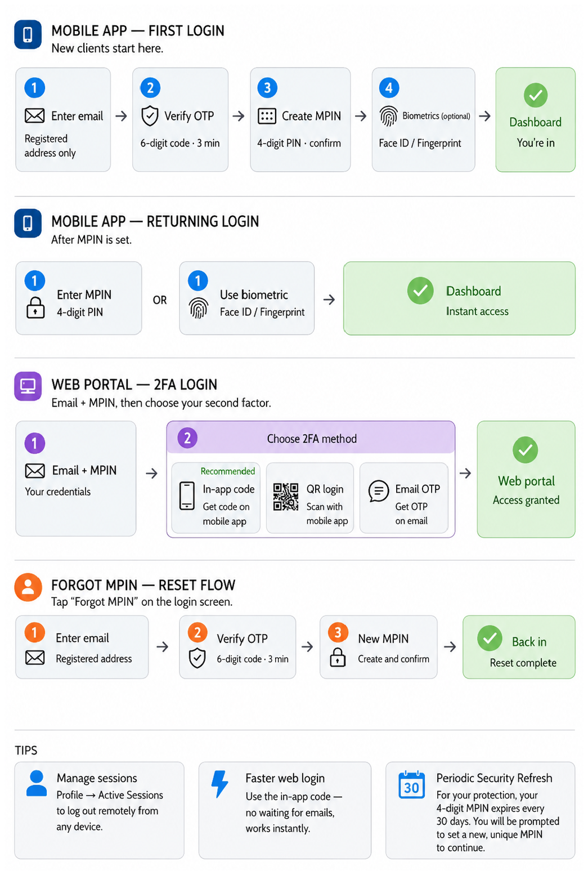Click the calendar 30 icon in Periodic Security Refresh
This screenshot has height=875, width=588.
pos(411,785)
